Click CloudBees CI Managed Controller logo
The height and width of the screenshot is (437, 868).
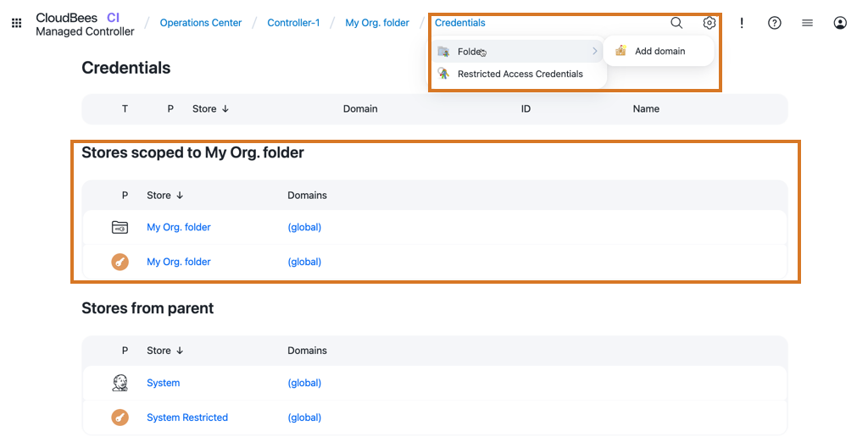click(x=86, y=25)
